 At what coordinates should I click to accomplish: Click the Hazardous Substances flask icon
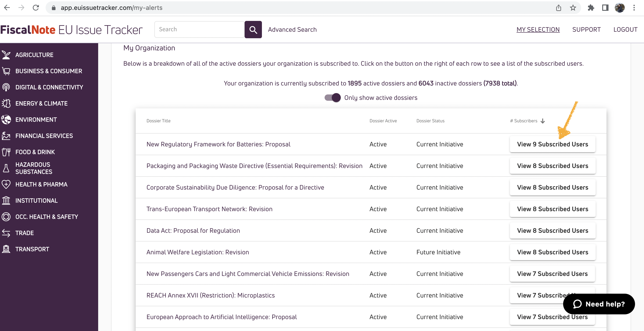tap(6, 168)
